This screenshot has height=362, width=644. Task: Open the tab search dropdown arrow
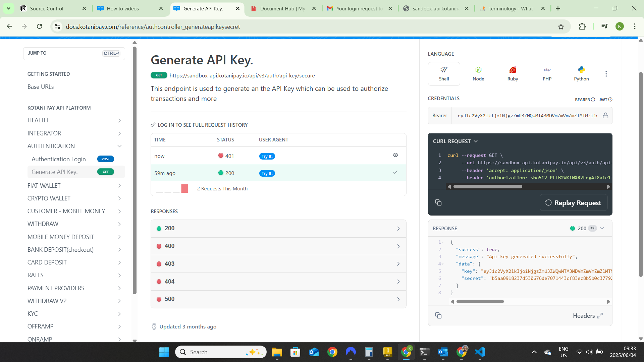pyautogui.click(x=8, y=8)
